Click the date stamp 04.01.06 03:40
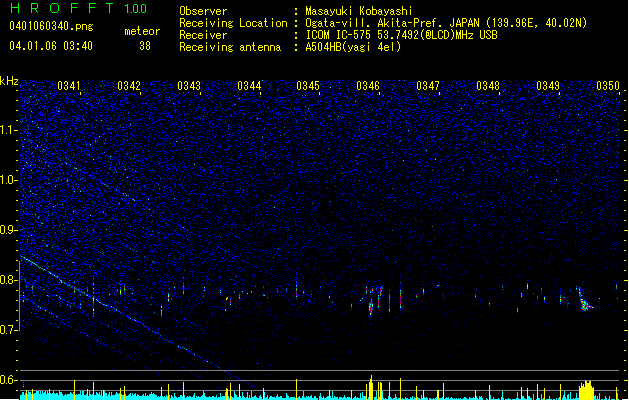 coord(51,46)
